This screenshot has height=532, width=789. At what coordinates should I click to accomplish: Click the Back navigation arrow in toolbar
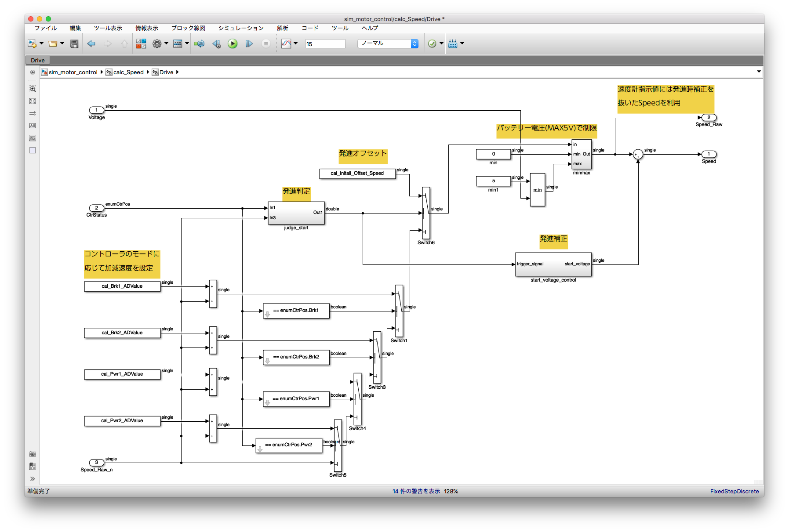click(91, 43)
